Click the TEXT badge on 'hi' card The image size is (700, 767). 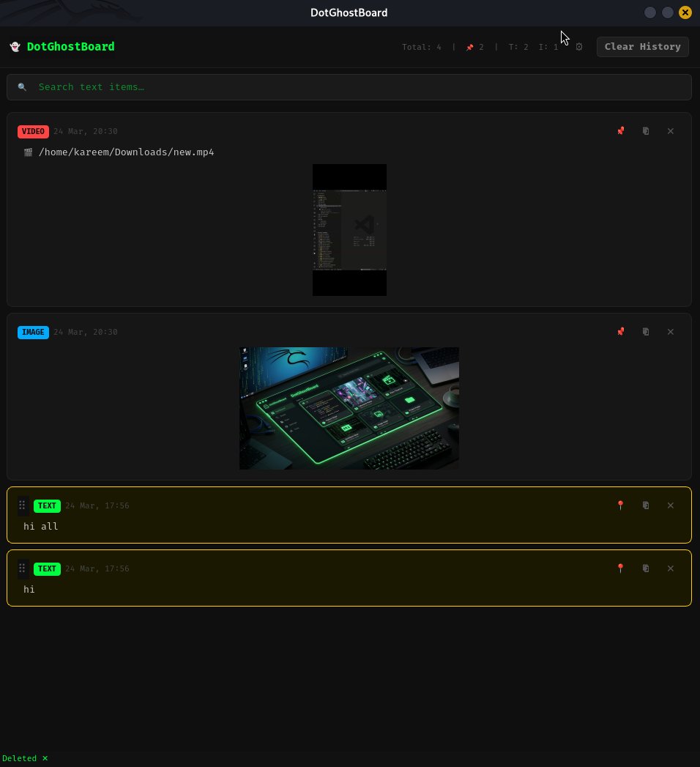(x=47, y=569)
